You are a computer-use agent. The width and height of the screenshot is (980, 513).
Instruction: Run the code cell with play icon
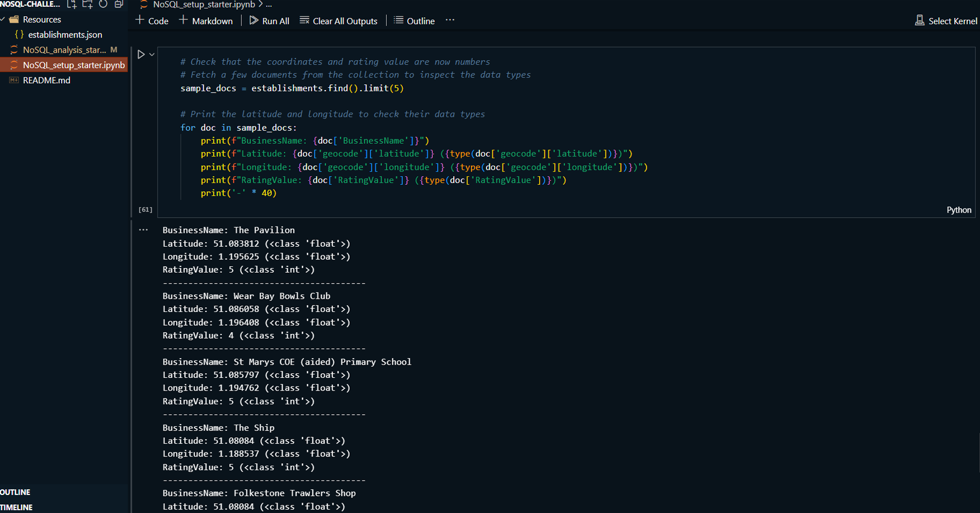point(141,54)
